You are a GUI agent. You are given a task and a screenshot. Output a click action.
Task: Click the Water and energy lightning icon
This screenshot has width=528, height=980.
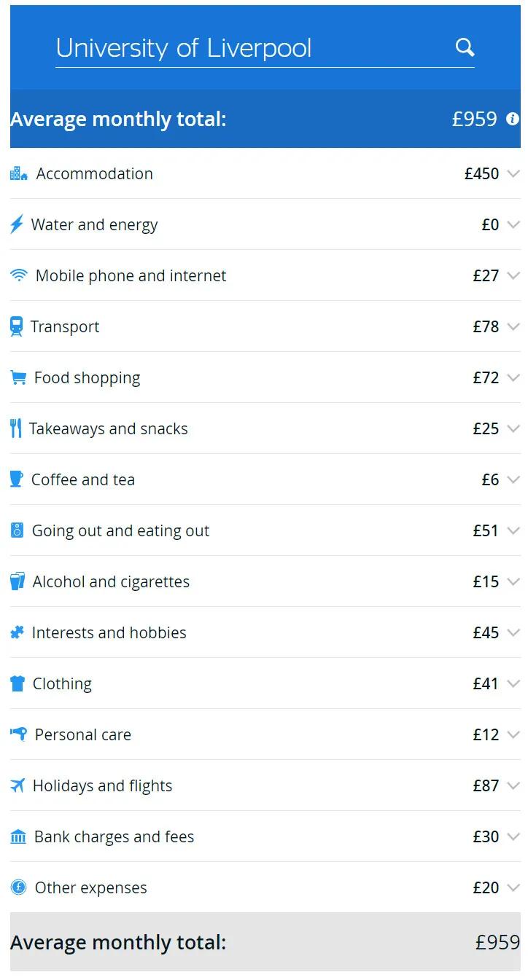click(x=17, y=224)
